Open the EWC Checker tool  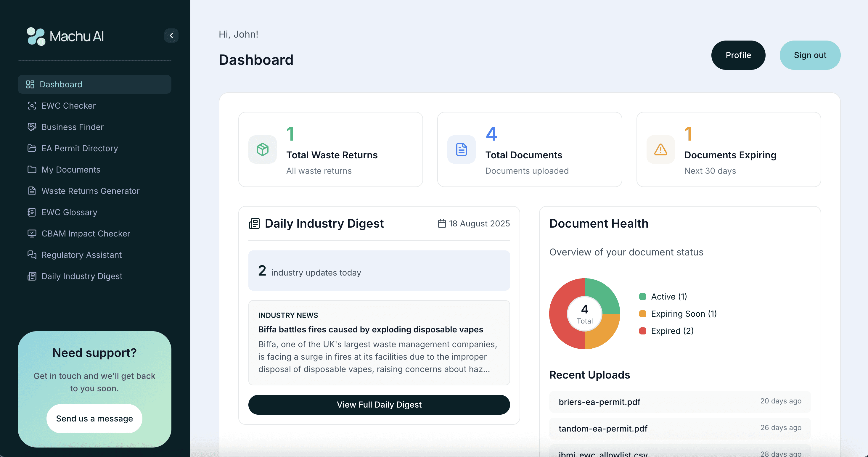[x=68, y=105]
